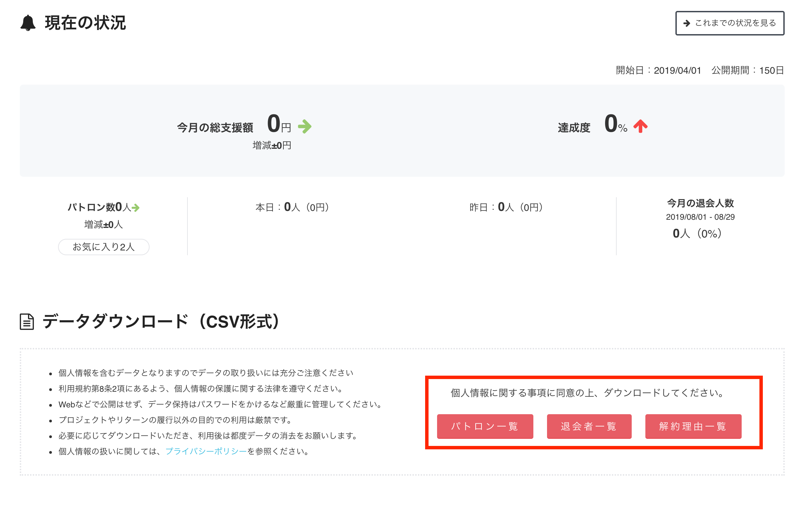The width and height of the screenshot is (812, 507).
Task: Click the プロジェクトやリターンの履行以外 bullet line
Action: (x=176, y=420)
